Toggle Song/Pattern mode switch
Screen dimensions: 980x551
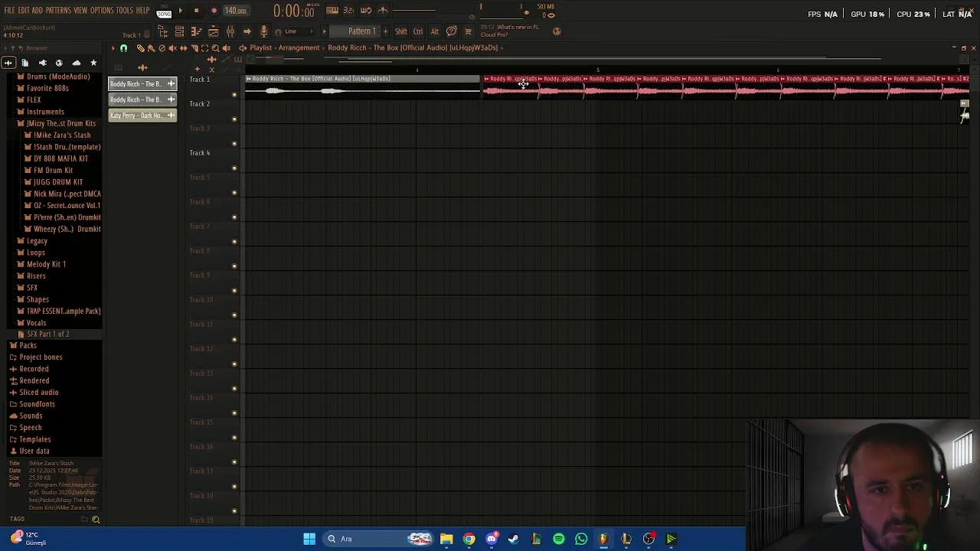coord(164,11)
